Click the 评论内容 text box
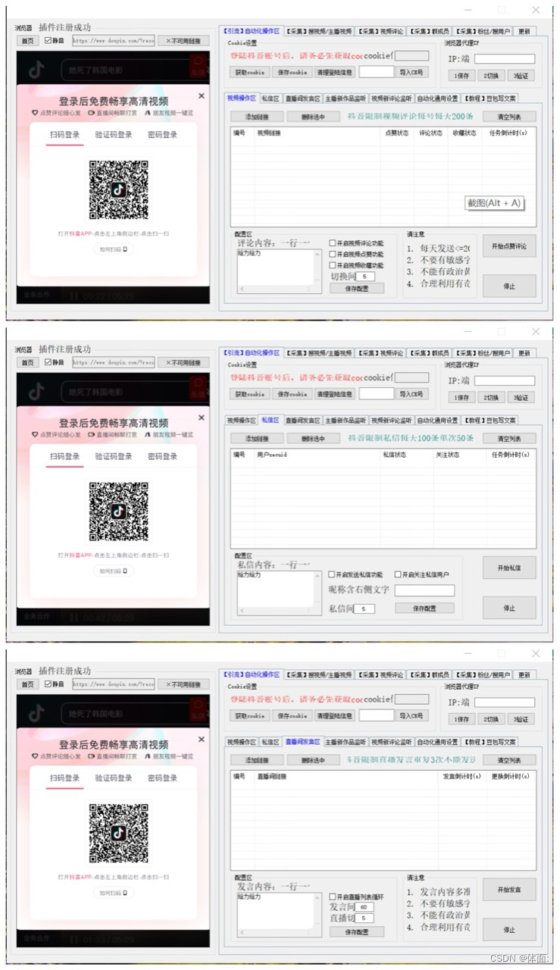560x970 pixels. tap(278, 271)
